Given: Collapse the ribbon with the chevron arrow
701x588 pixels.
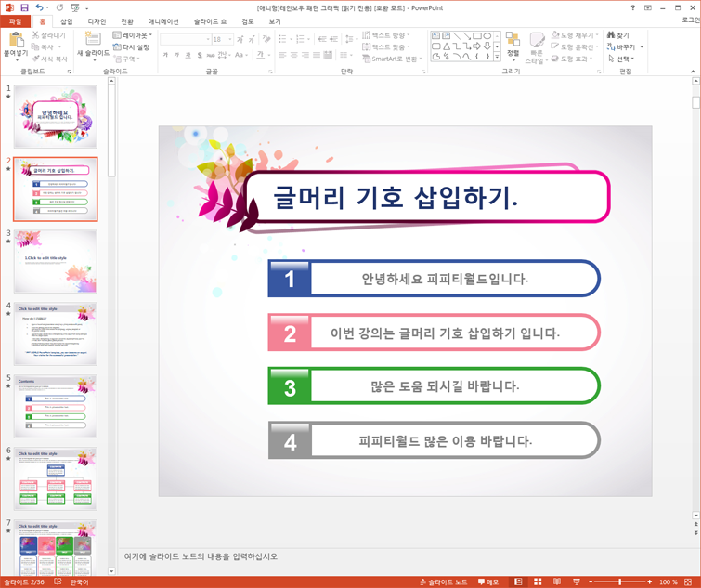Looking at the screenshot, I should 693,72.
